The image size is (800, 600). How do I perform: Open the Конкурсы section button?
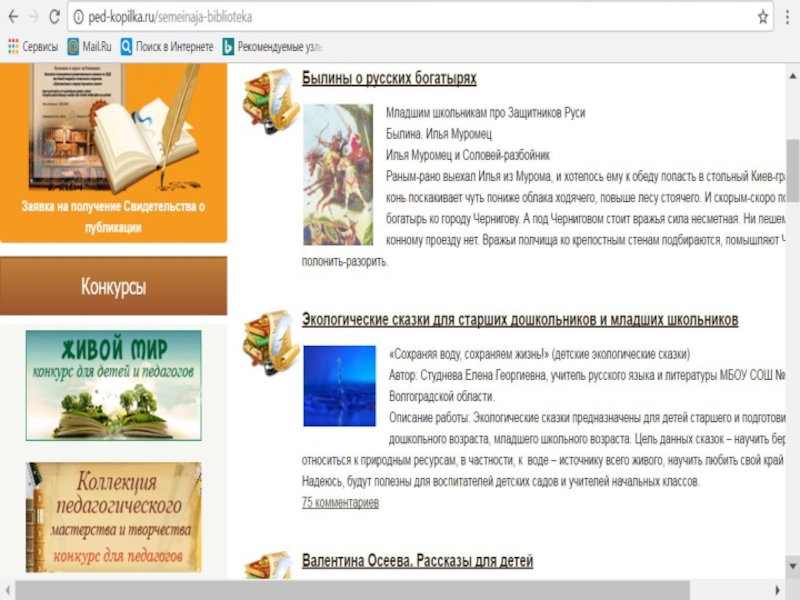(113, 286)
